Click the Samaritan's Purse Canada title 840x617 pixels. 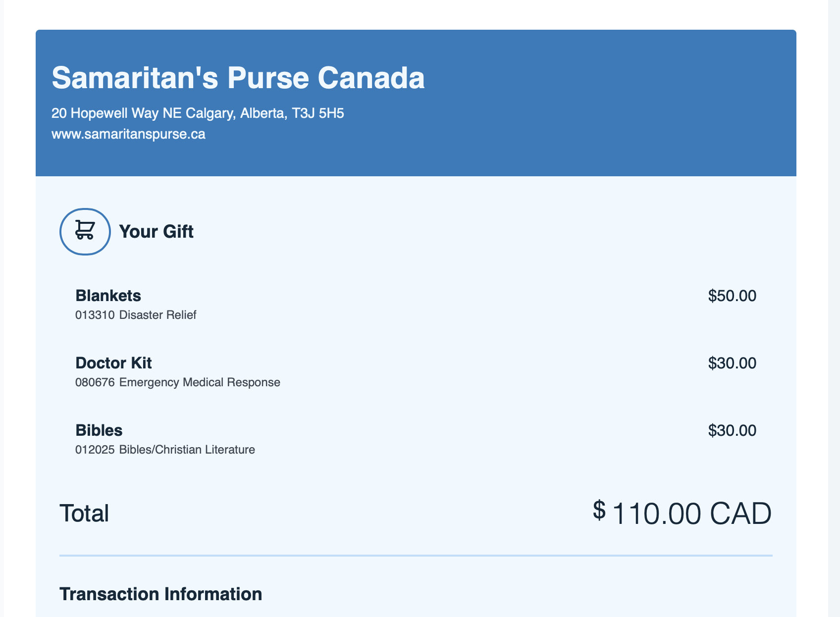click(x=238, y=78)
